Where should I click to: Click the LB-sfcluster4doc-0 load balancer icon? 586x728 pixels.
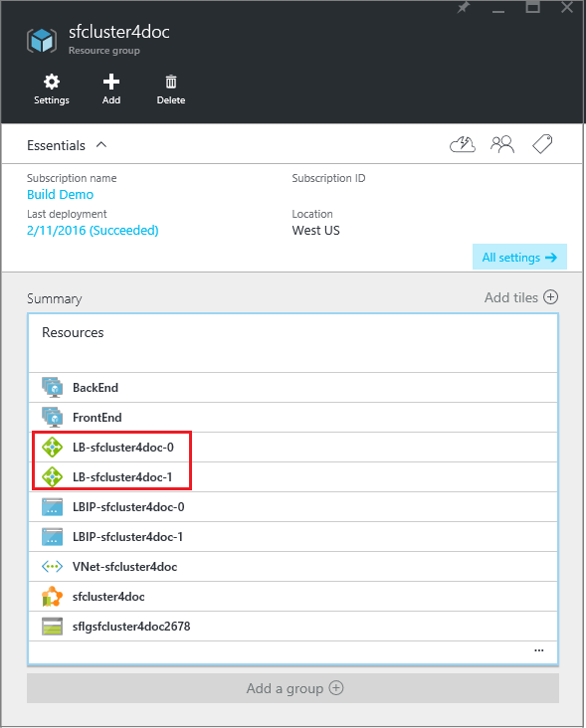52,448
